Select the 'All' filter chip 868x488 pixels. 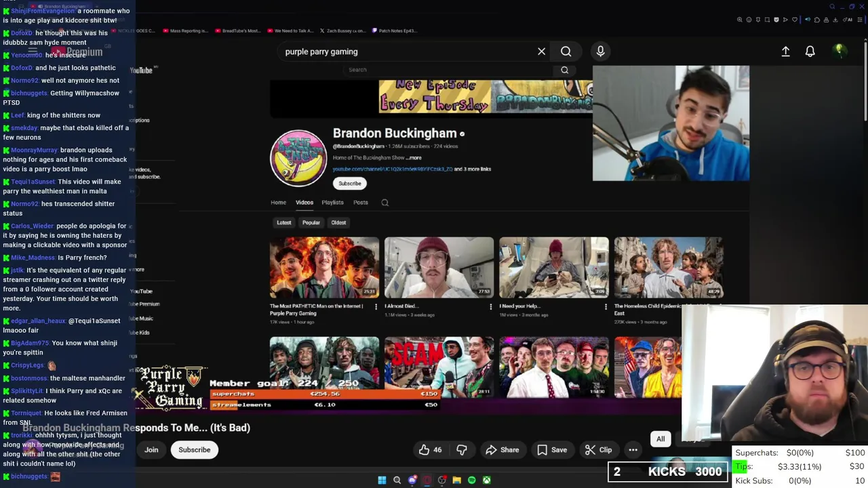pyautogui.click(x=660, y=439)
